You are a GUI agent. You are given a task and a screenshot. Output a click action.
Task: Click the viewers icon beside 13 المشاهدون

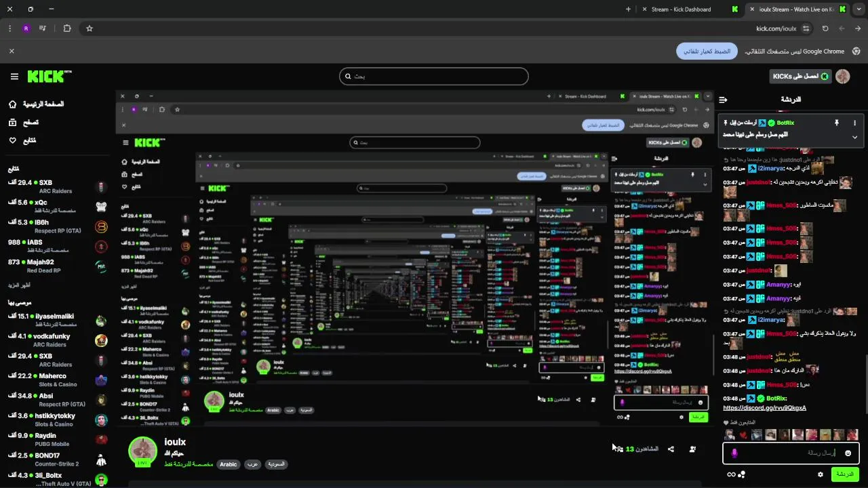point(620,449)
